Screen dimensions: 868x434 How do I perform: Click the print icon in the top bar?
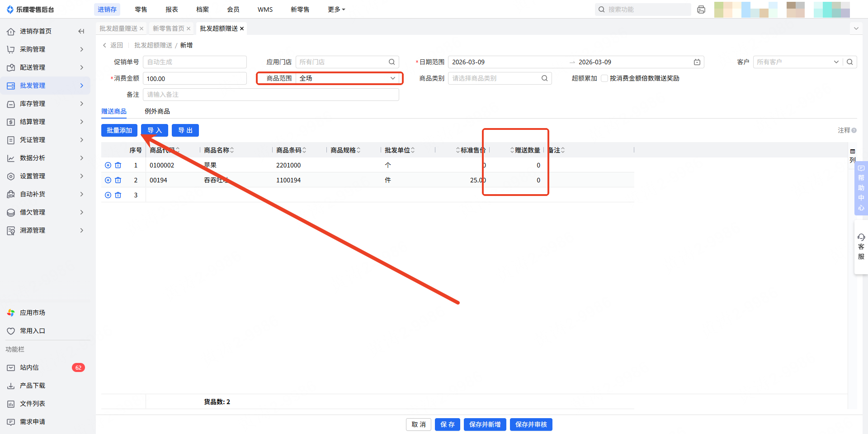[701, 10]
